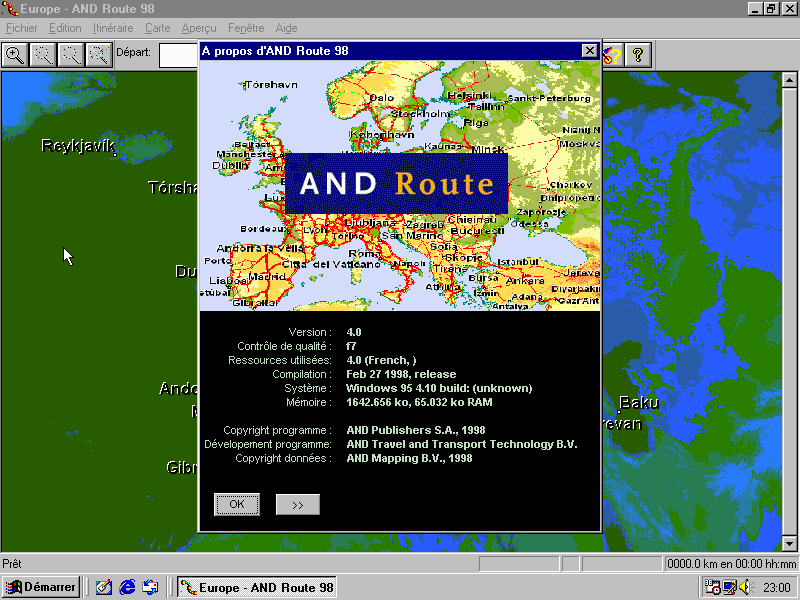The height and width of the screenshot is (600, 800).
Task: Click the map scrollbar up arrow
Action: pyautogui.click(x=789, y=80)
